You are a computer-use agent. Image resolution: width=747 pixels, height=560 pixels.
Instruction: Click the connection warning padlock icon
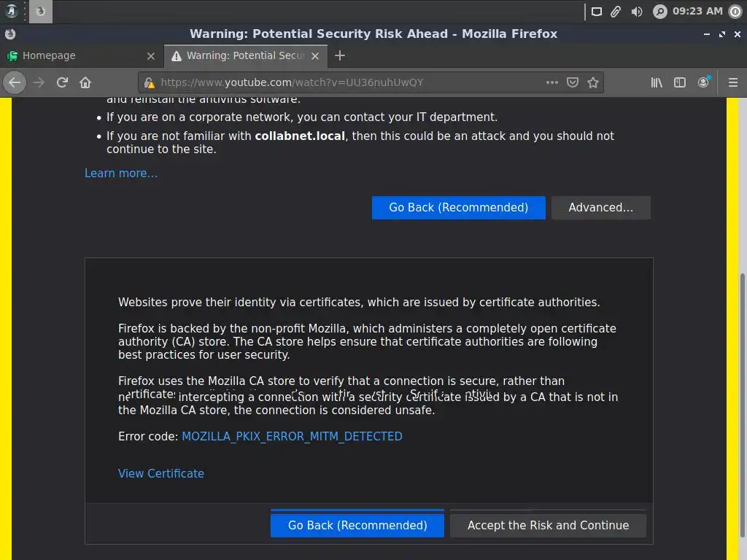149,83
